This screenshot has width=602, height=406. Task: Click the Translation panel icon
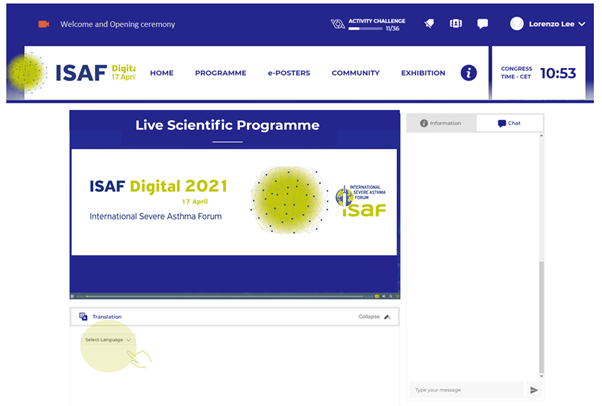coord(83,317)
